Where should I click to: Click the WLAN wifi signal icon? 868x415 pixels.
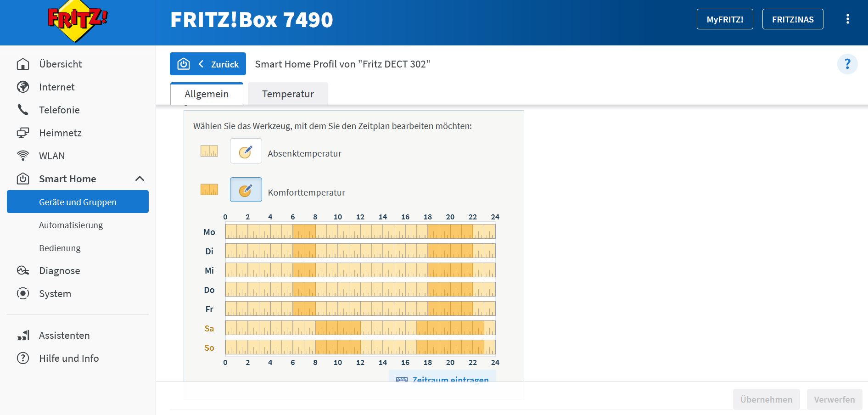click(23, 156)
